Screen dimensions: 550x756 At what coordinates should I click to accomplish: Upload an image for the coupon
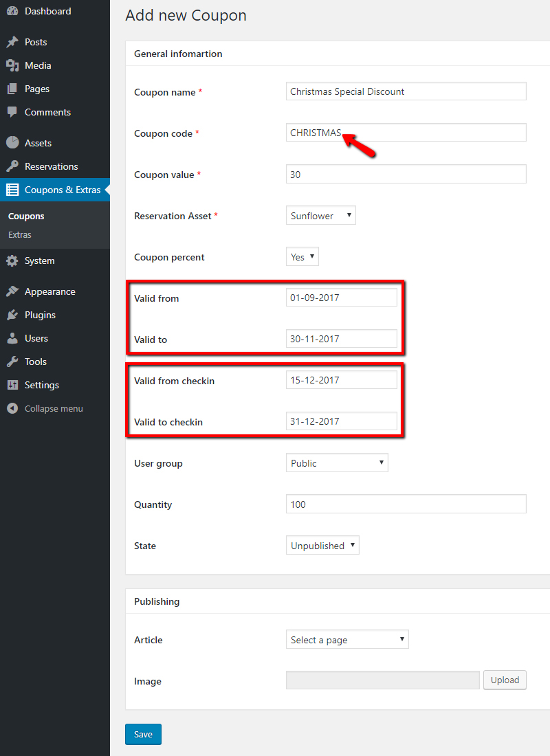[505, 679]
